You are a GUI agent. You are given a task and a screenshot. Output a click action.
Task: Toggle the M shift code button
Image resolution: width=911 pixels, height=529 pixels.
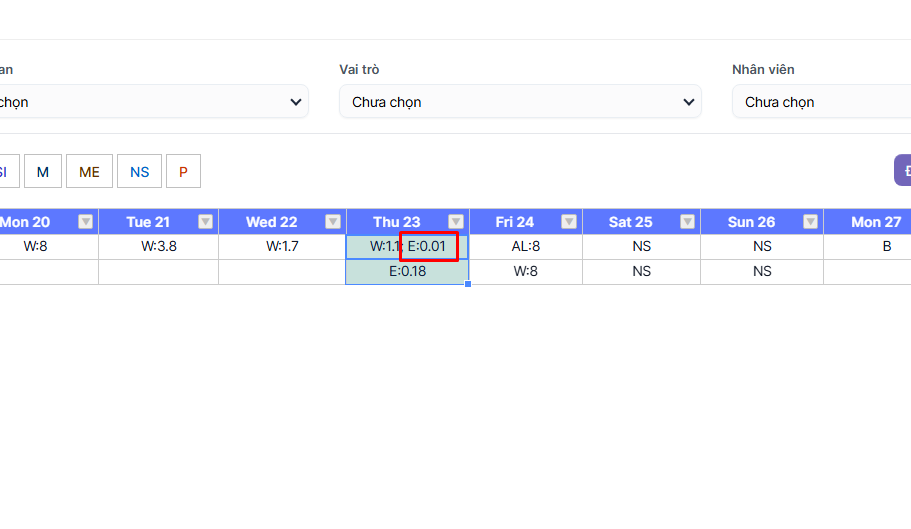(43, 172)
